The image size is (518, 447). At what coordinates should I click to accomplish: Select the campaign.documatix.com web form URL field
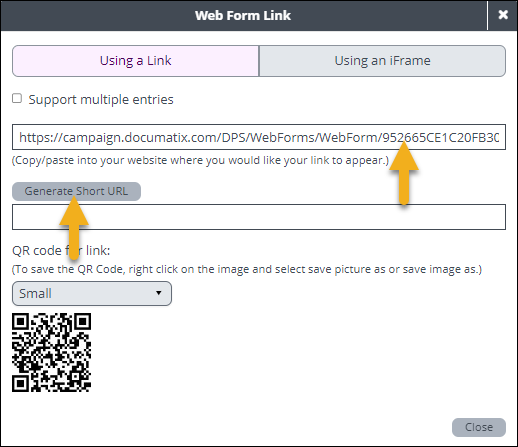(259, 137)
